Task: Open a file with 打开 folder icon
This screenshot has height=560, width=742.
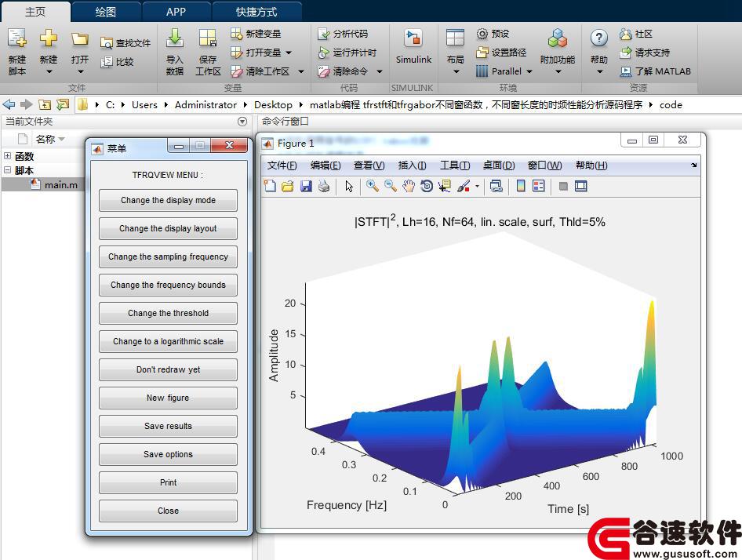Action: pyautogui.click(x=79, y=38)
